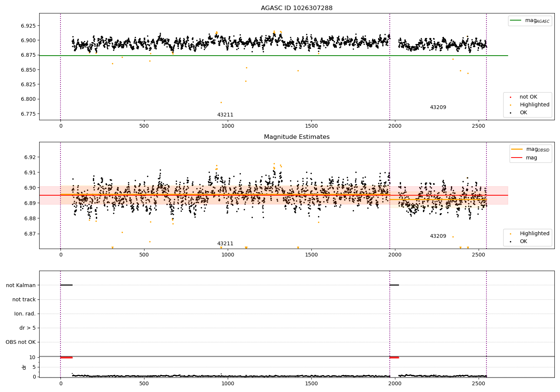Click the 1500 x-tick under Magnitude Estimates plot
Viewport: 560px width, 392px height.
click(x=311, y=255)
